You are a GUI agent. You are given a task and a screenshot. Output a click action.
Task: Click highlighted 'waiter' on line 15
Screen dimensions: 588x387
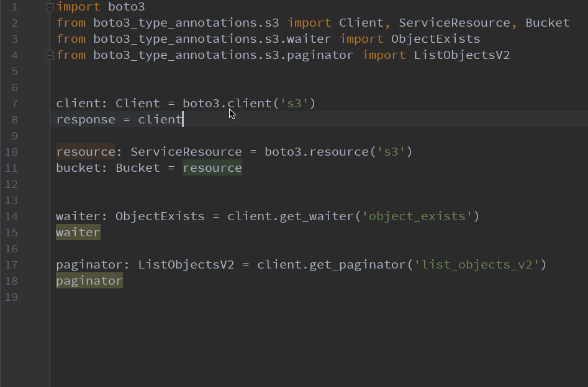[78, 233]
